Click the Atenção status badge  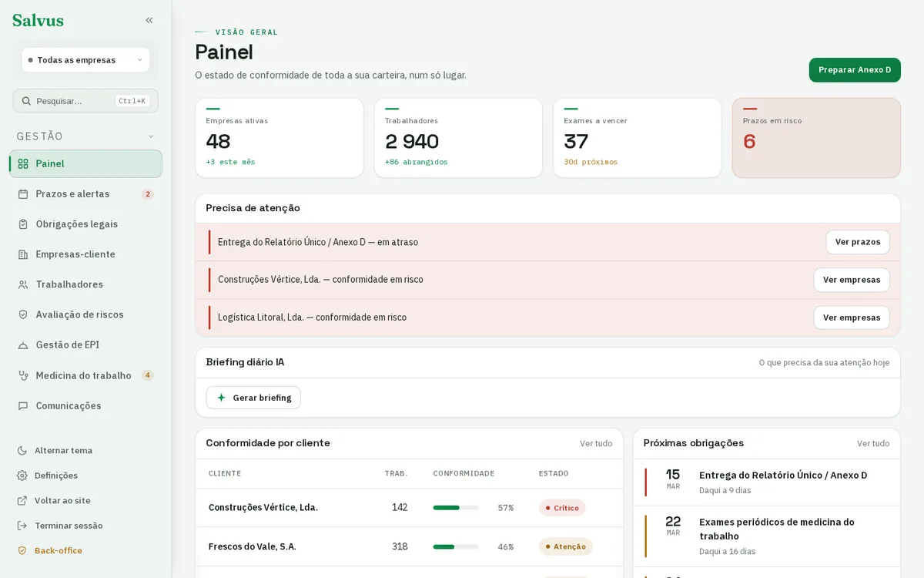click(x=566, y=546)
